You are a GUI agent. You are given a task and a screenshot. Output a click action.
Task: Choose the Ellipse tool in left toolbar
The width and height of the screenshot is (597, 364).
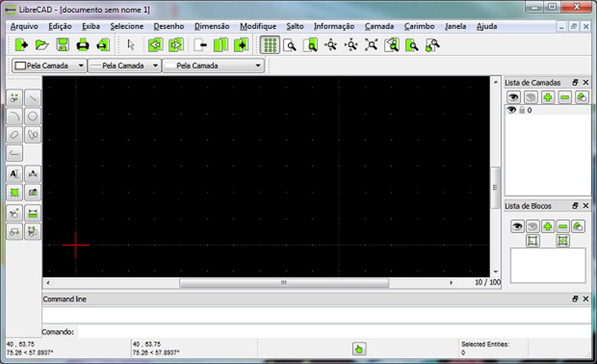tap(15, 135)
